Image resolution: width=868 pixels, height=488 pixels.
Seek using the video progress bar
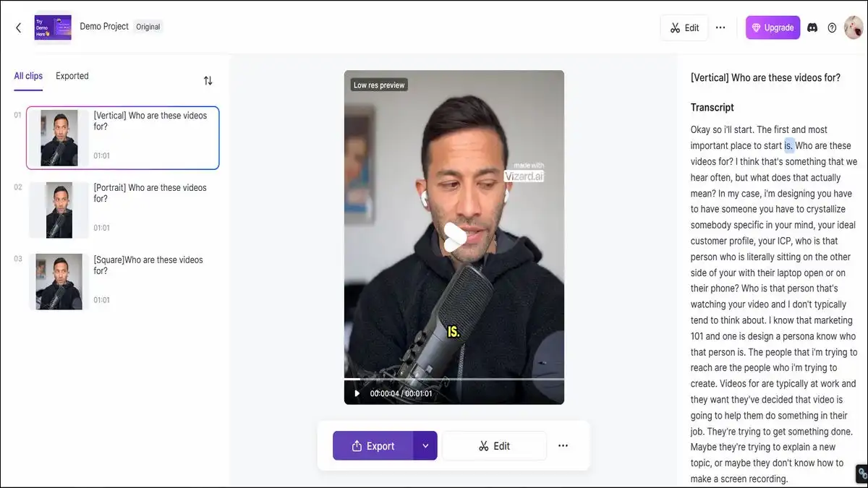(454, 379)
